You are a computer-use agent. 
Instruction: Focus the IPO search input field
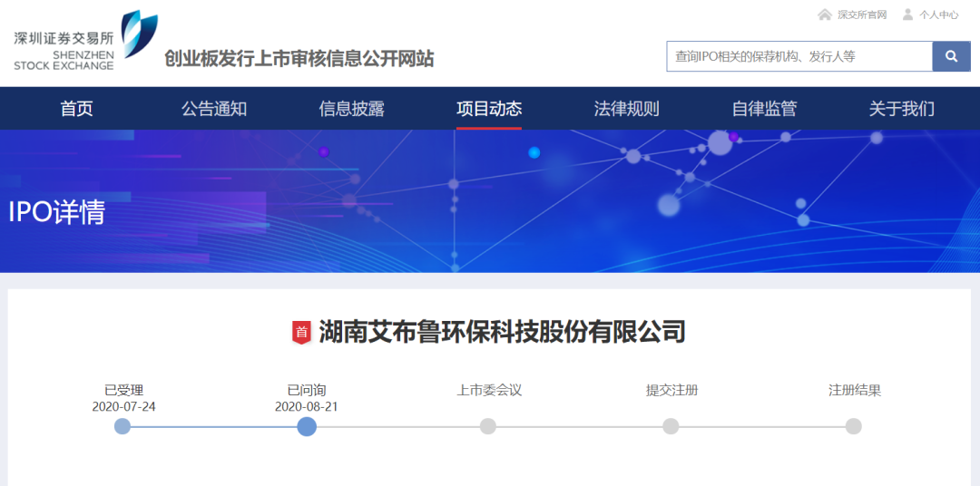coord(799,56)
